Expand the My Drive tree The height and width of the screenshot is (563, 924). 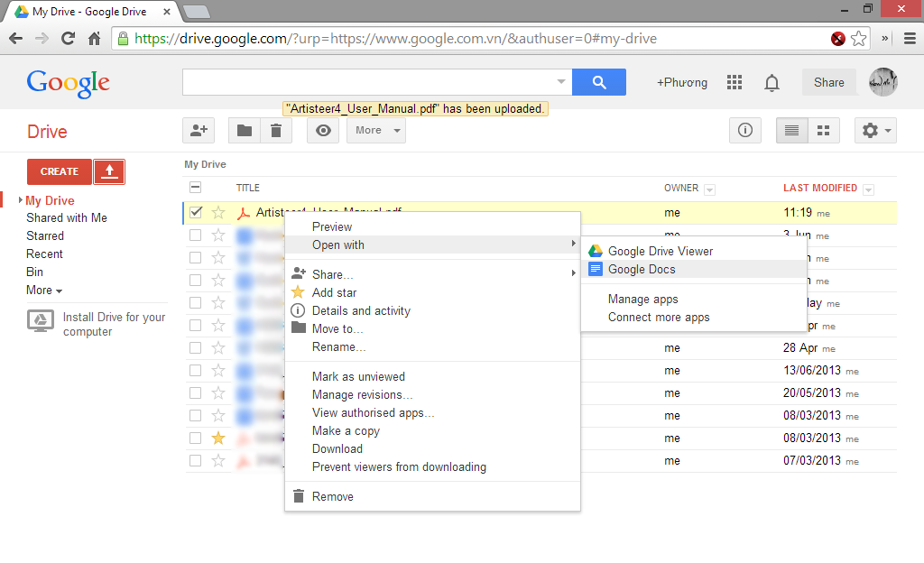click(x=21, y=200)
